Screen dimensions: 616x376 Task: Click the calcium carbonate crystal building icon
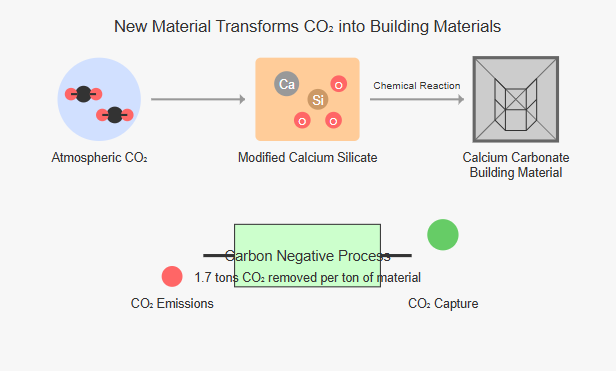click(x=515, y=99)
